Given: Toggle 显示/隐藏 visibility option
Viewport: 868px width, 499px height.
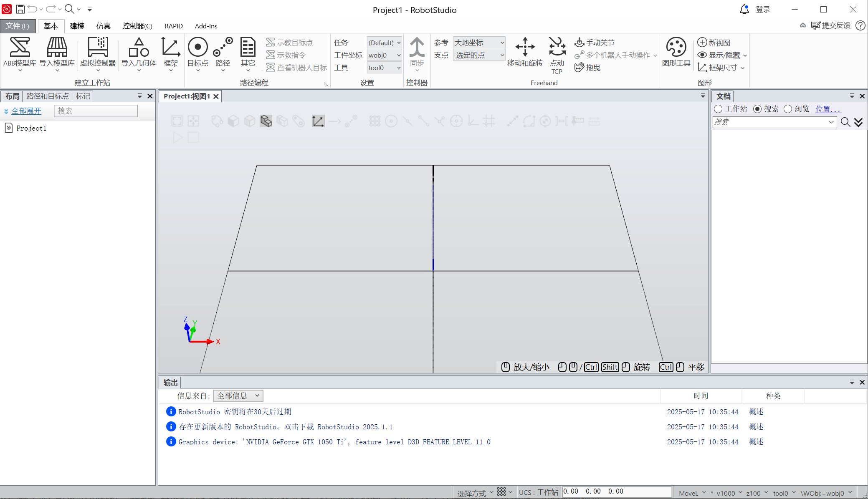Looking at the screenshot, I should [x=722, y=55].
